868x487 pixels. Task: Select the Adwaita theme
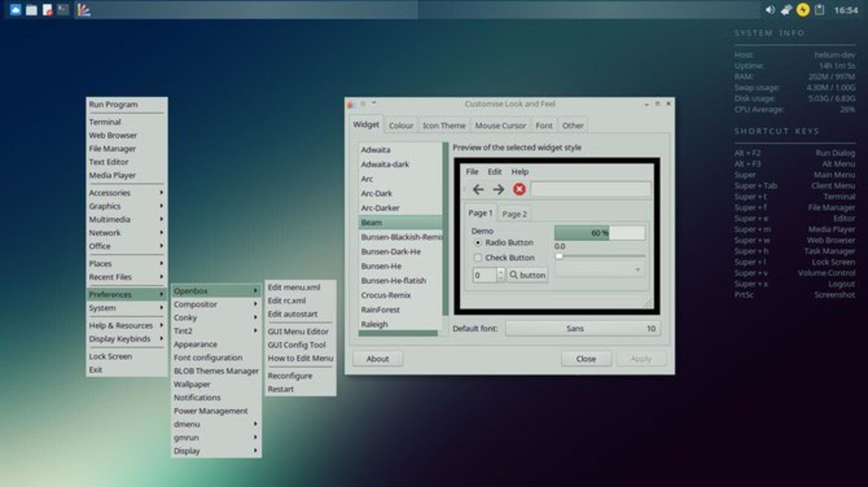[x=400, y=150]
